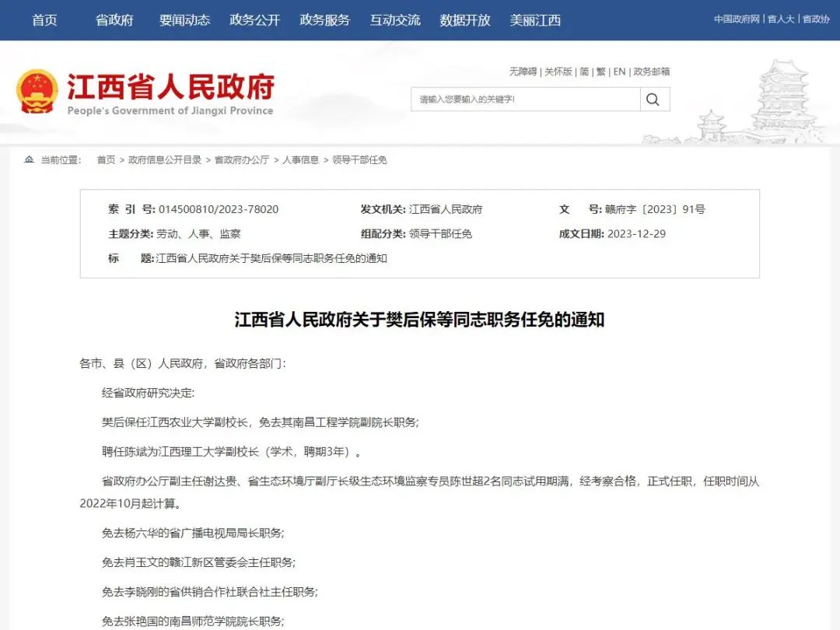The image size is (840, 630).
Task: Click the magnifying glass search icon
Action: click(653, 100)
